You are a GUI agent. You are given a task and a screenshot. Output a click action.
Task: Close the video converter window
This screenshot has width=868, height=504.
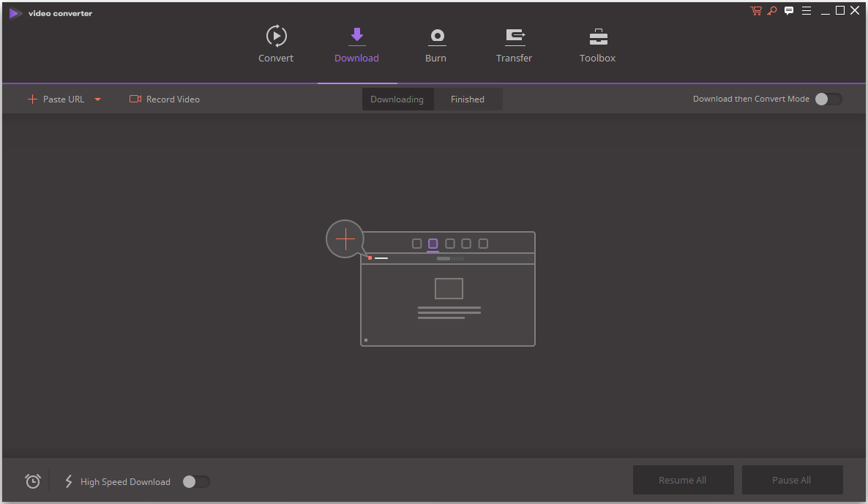point(855,10)
